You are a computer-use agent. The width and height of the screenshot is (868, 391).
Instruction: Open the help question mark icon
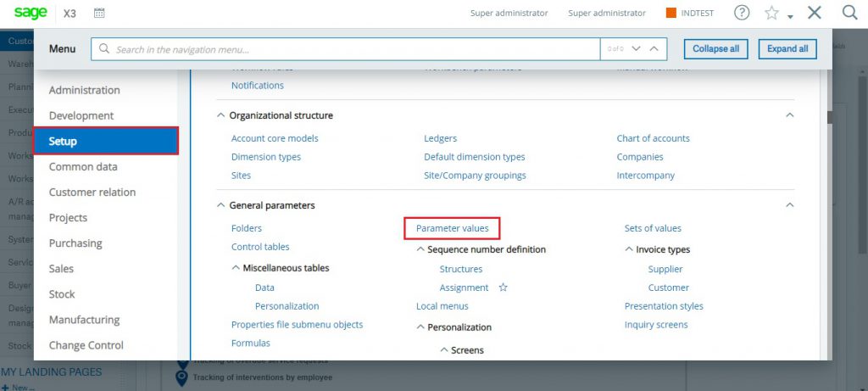pos(742,13)
